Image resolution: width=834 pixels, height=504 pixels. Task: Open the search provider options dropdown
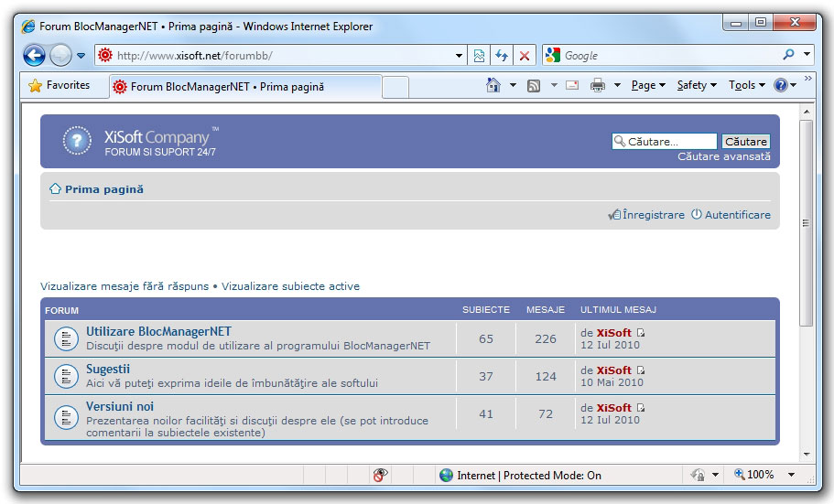pos(807,54)
